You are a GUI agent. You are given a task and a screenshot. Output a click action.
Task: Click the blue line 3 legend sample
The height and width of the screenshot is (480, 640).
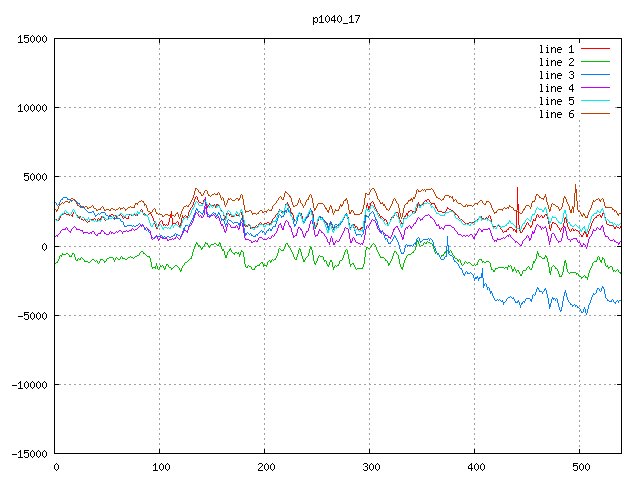pyautogui.click(x=595, y=75)
